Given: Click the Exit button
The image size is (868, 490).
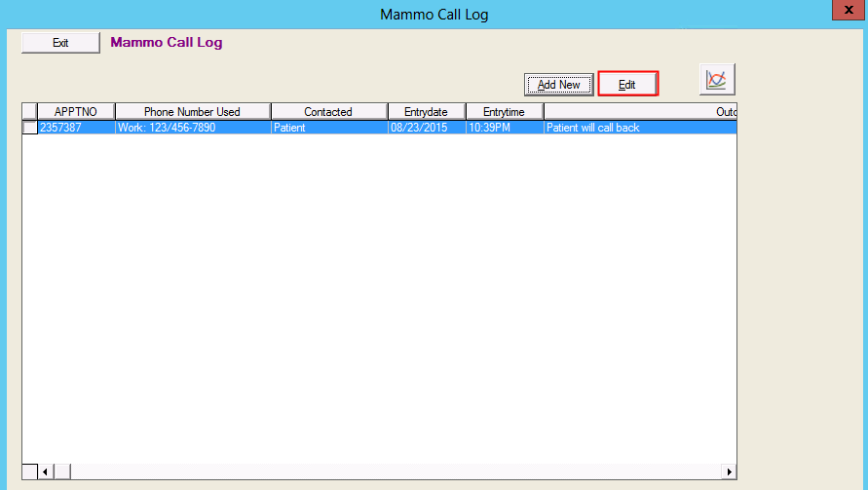Looking at the screenshot, I should (60, 43).
